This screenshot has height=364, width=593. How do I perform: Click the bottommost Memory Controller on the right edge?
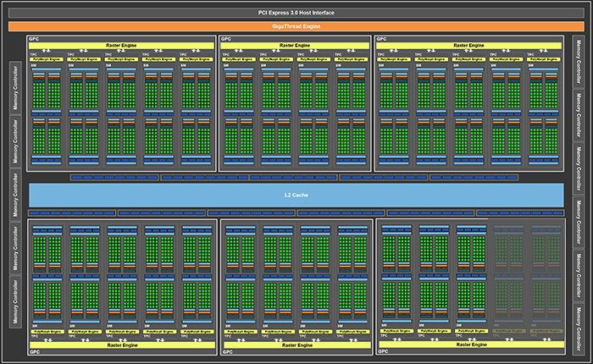point(579,328)
